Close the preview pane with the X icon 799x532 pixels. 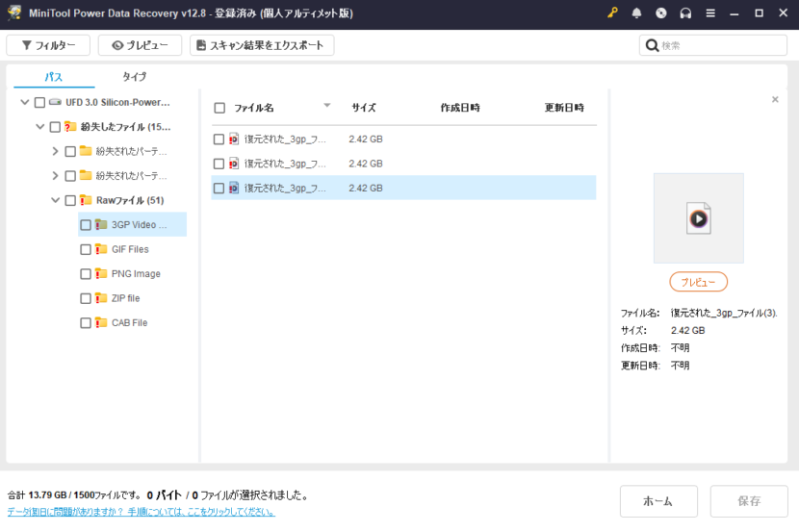tap(775, 99)
